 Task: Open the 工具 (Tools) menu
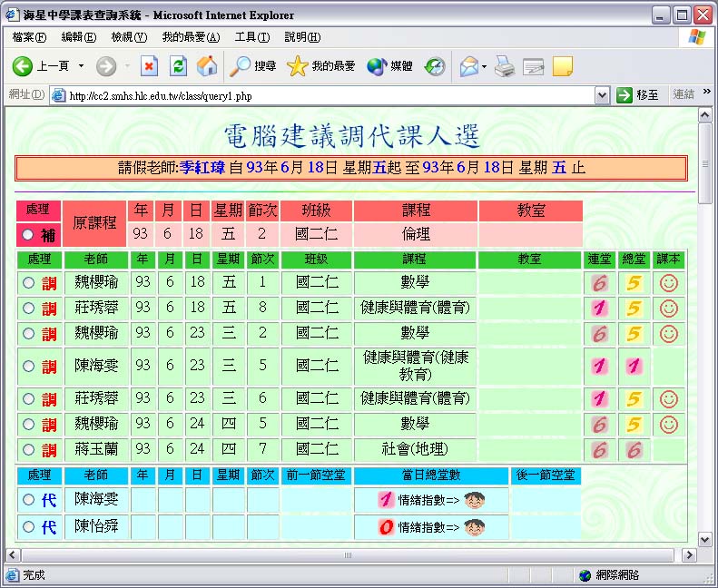coord(251,37)
